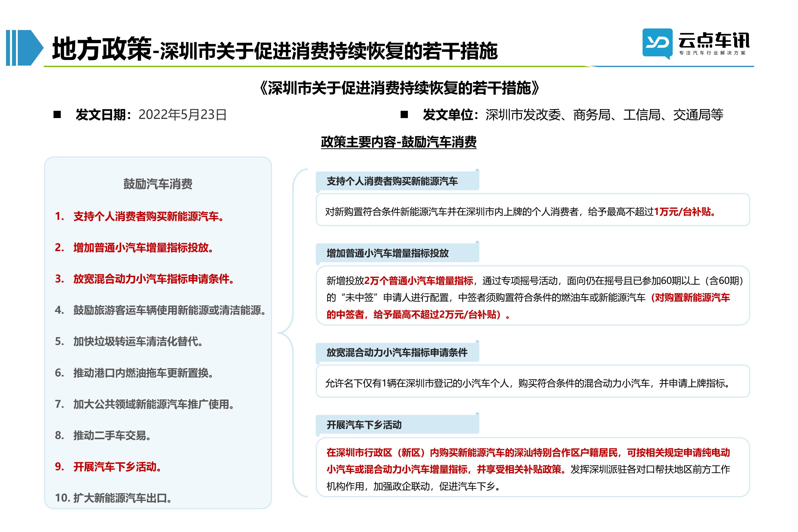Click the logo tagline 专注汽车行业解决方案
The width and height of the screenshot is (798, 532).
click(712, 53)
